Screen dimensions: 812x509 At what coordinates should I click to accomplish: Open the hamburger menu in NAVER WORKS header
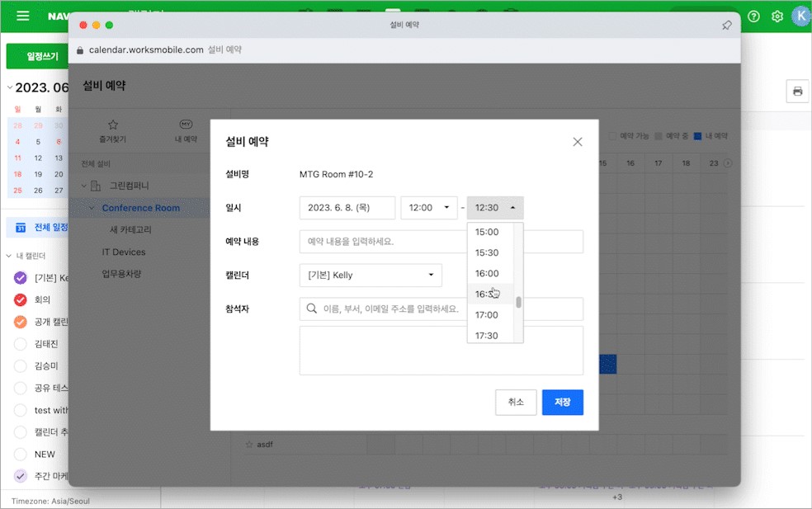coord(23,16)
